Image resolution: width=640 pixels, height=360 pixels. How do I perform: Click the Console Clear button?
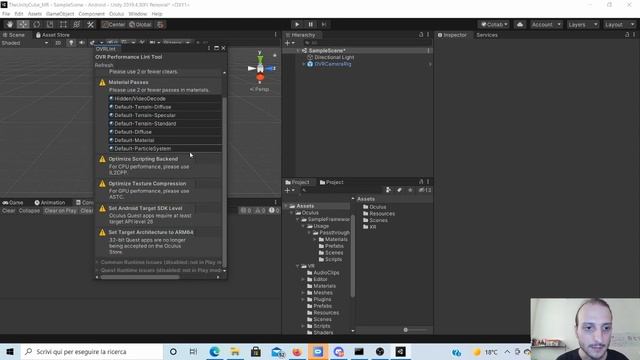tap(8, 211)
